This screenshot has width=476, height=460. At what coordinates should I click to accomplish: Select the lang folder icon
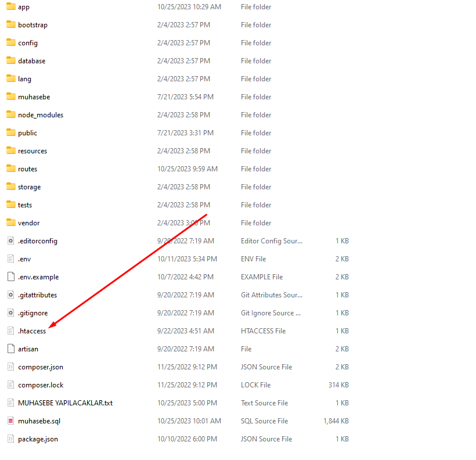click(x=11, y=78)
